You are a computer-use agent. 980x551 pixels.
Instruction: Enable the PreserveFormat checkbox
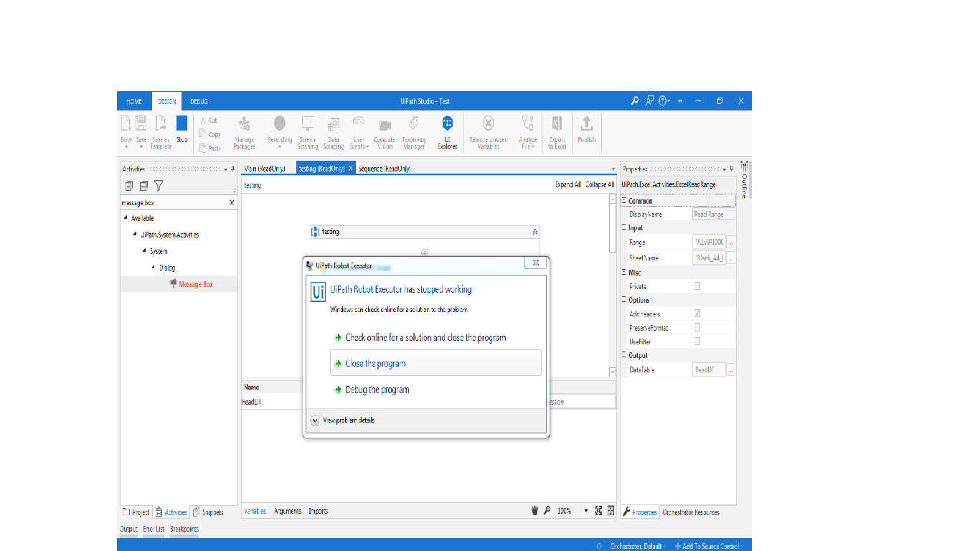coord(696,327)
